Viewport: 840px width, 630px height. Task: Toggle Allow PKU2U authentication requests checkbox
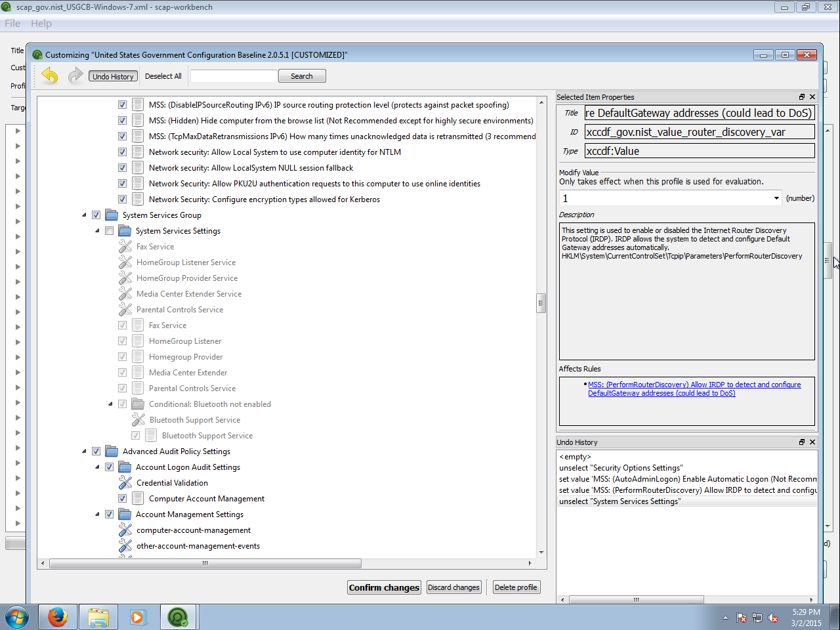click(122, 184)
